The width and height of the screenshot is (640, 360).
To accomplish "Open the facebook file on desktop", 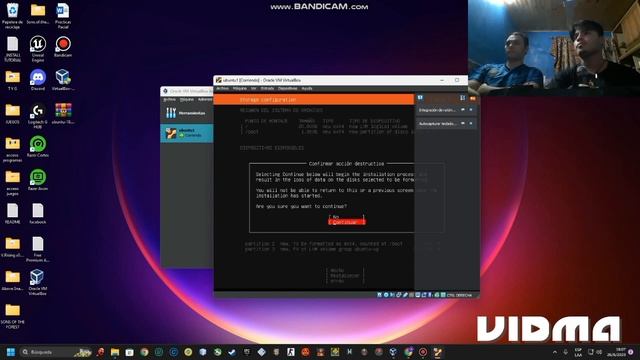I will (x=38, y=213).
